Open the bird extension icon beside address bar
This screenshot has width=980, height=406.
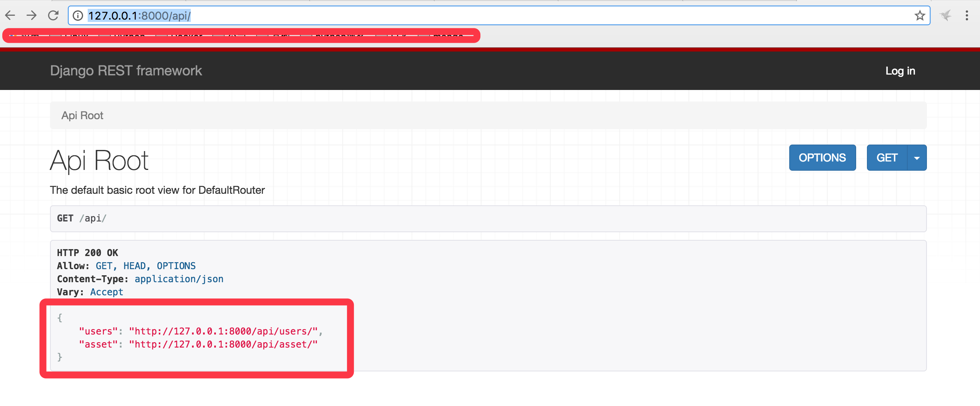point(945,15)
